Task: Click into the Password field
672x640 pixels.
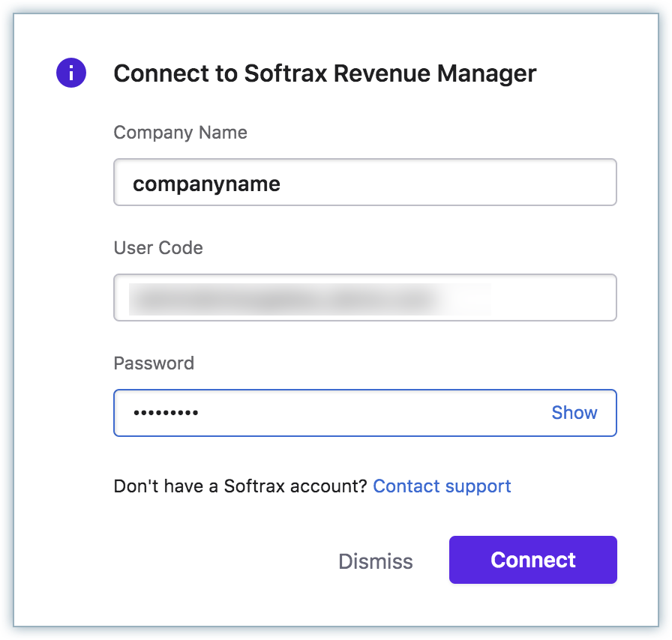Action: point(365,413)
